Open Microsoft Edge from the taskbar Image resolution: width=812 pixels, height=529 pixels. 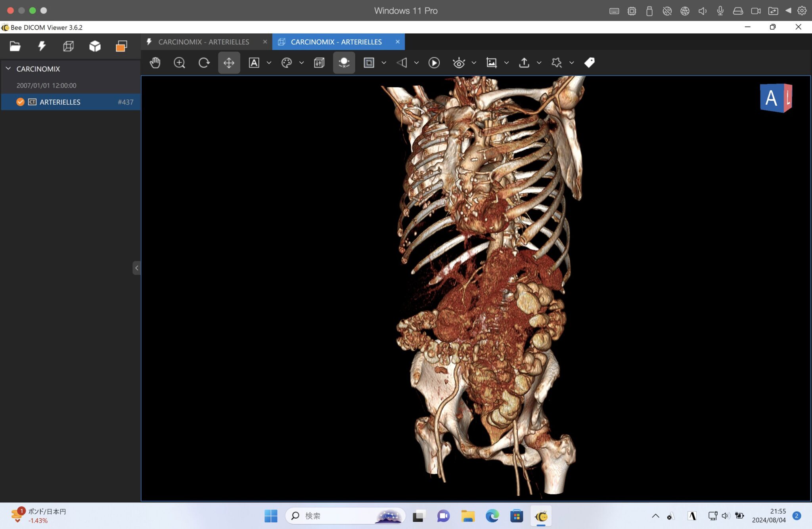click(492, 516)
